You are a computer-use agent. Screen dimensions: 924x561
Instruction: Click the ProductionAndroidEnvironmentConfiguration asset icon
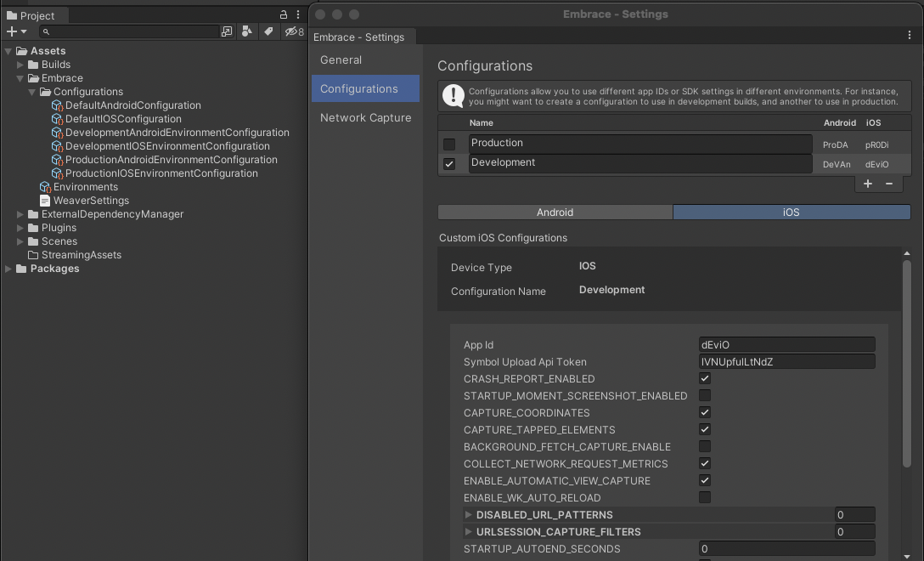57,160
